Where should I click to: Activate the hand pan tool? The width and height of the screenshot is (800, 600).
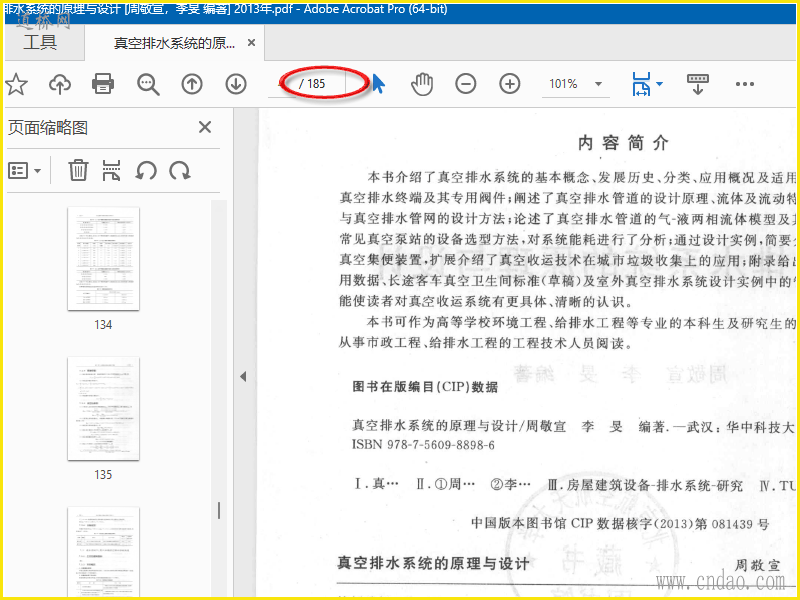422,84
